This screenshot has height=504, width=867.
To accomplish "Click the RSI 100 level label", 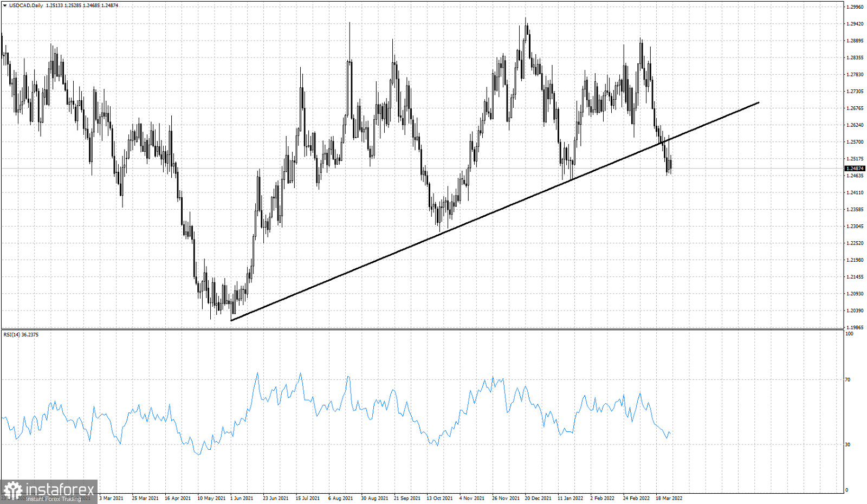I will click(849, 333).
